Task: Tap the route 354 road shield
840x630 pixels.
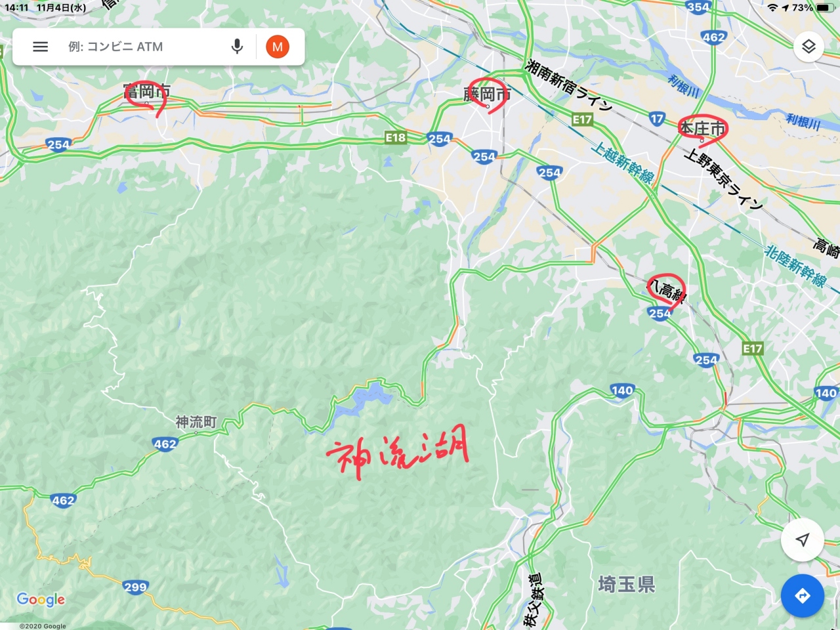Action: [698, 7]
